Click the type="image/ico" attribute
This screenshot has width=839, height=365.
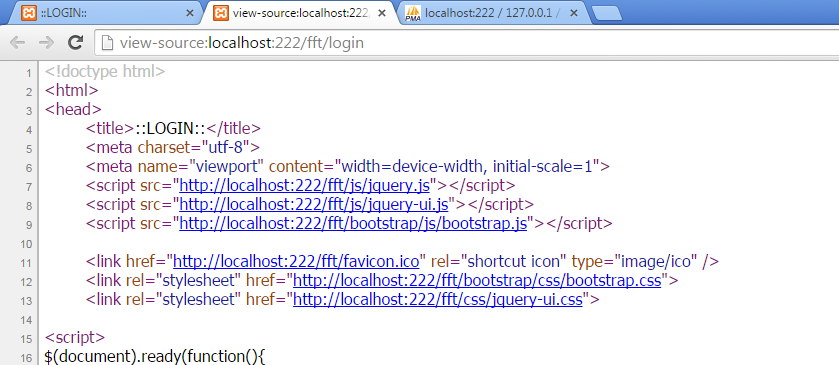tap(635, 261)
